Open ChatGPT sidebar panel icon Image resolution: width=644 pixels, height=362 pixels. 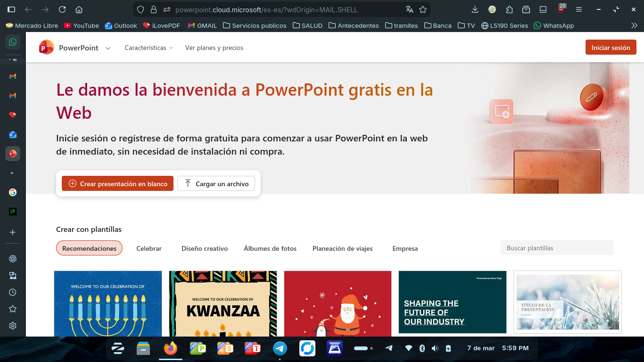[13, 259]
